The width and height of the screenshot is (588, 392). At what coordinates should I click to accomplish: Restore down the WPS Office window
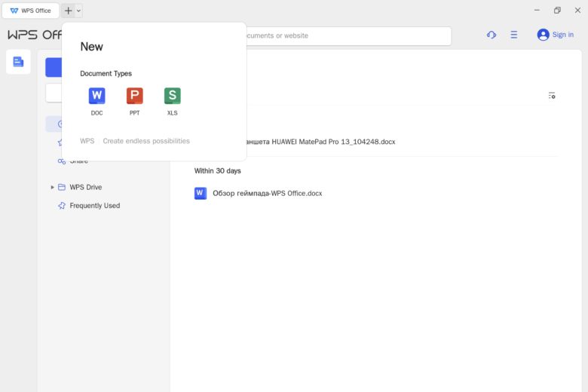tap(557, 10)
